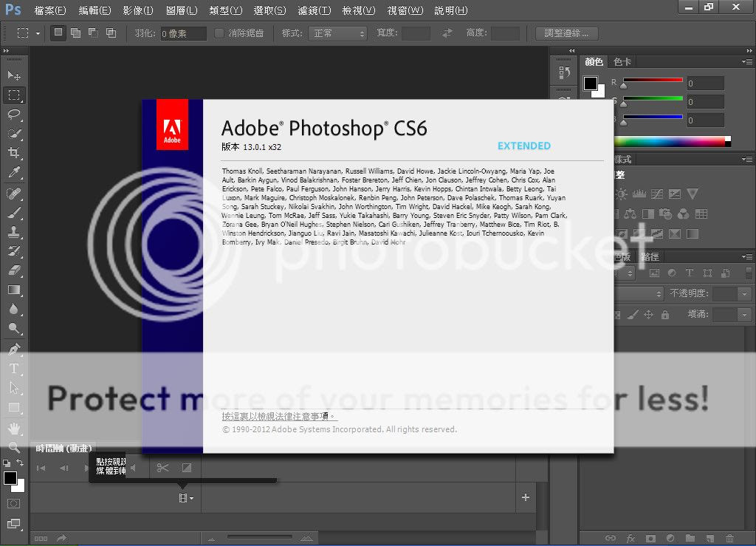
Task: Select the Brush tool
Action: (x=14, y=213)
